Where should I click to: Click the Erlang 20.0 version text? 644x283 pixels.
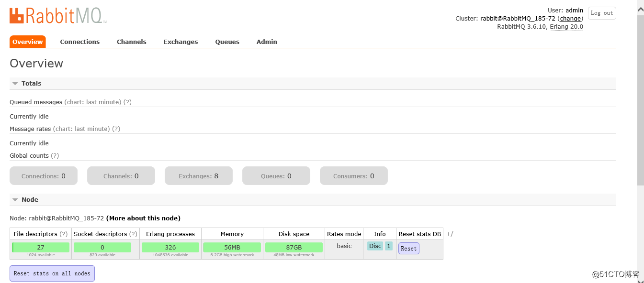(x=566, y=27)
